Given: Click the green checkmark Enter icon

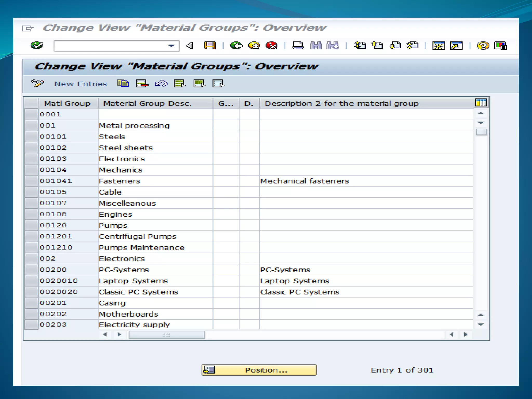Looking at the screenshot, I should [37, 45].
